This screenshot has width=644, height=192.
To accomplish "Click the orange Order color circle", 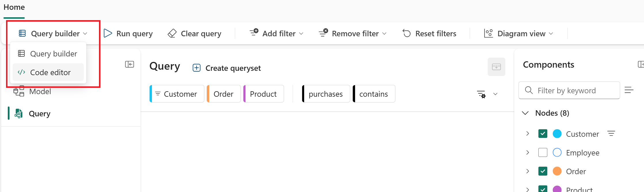I will (x=557, y=171).
